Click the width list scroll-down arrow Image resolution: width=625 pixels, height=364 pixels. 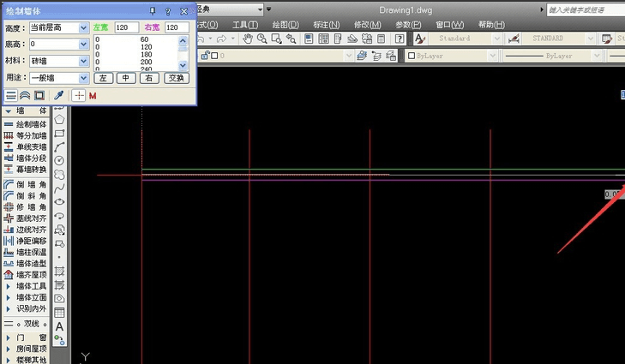coord(183,65)
